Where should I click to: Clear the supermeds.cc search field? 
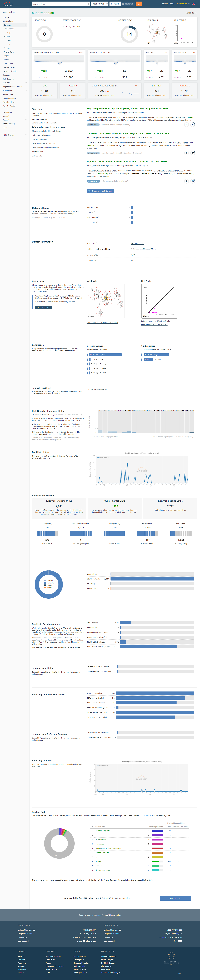pyautogui.click(x=88, y=4)
